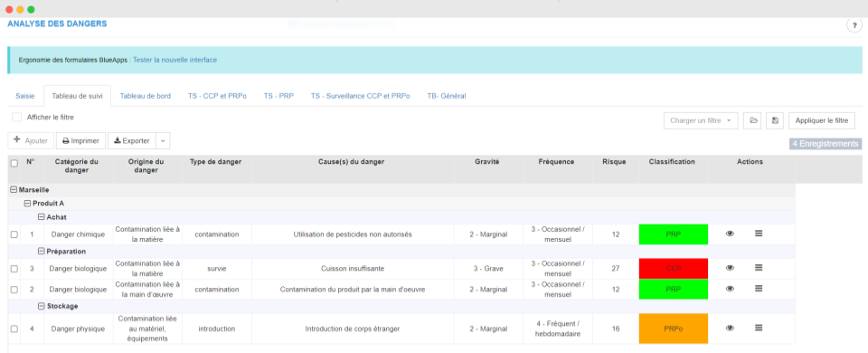The width and height of the screenshot is (868, 353).
Task: View record 1 using eye icon
Action: (730, 234)
